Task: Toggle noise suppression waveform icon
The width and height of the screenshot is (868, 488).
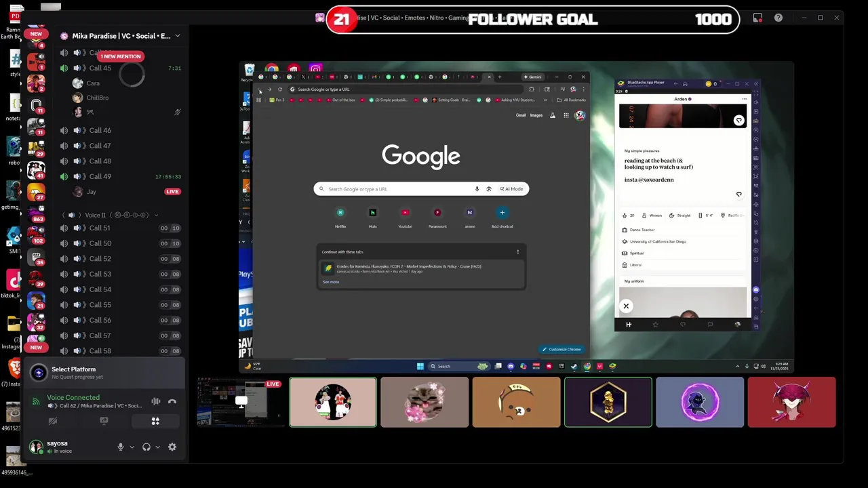Action: pyautogui.click(x=156, y=401)
